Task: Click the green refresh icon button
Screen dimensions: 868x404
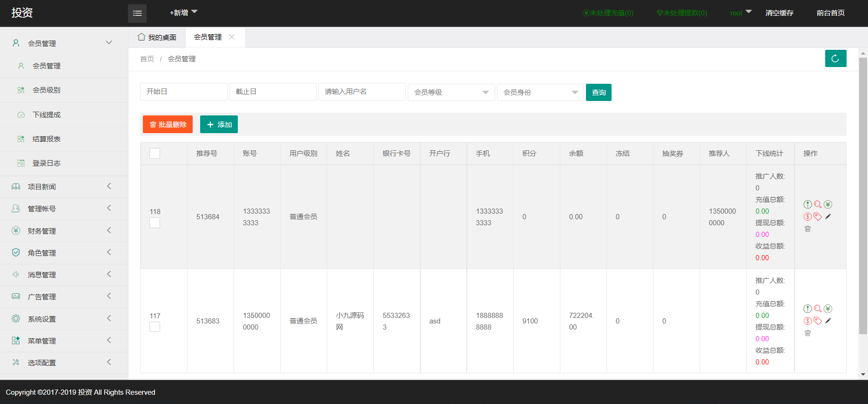Action: (x=835, y=59)
